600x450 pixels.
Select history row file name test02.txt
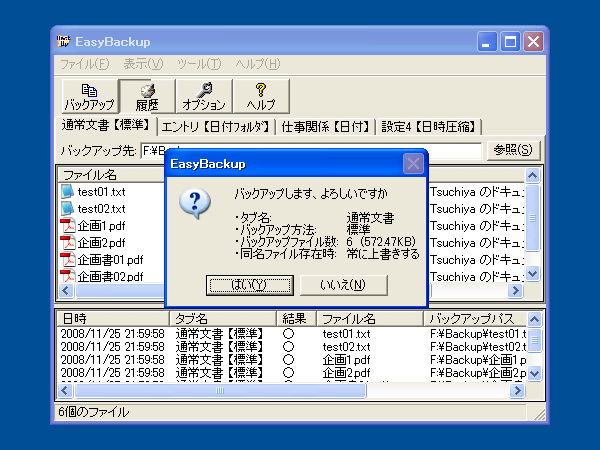tap(346, 347)
